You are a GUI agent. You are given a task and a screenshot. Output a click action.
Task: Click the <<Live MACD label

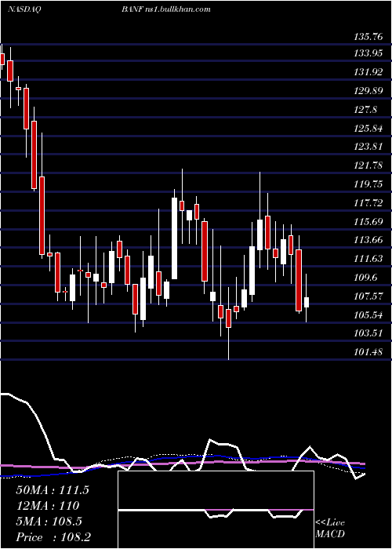330,529
